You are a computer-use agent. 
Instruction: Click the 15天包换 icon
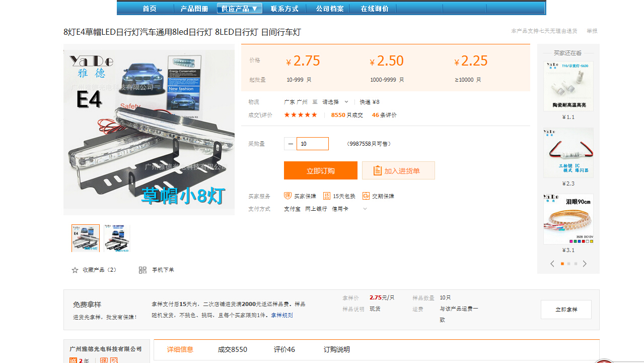[326, 196]
